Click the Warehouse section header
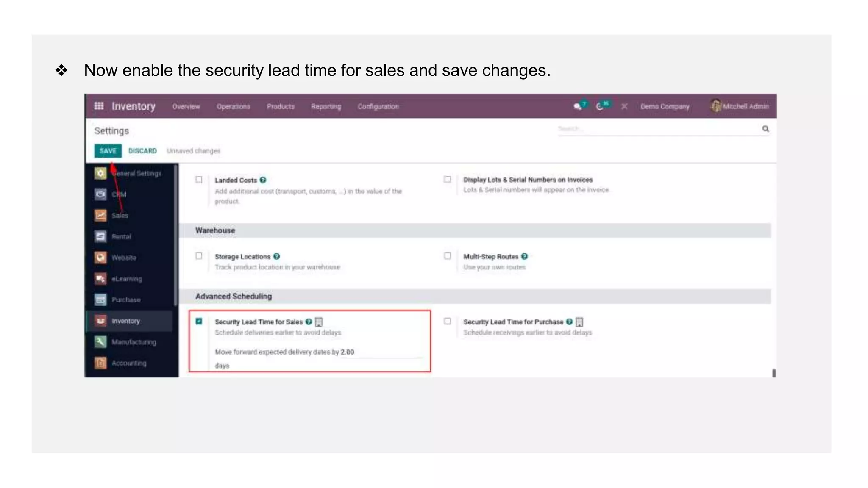Screen dimensions: 868x488 [475, 230]
